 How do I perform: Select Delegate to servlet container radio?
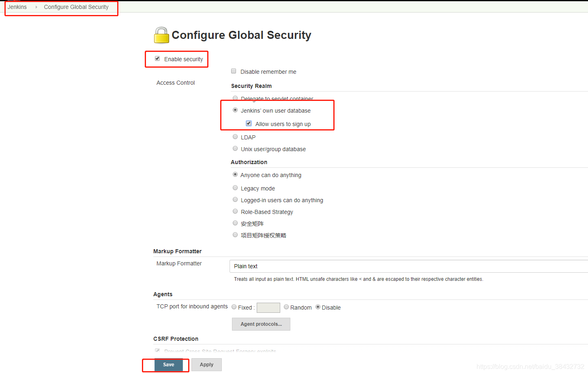click(x=235, y=98)
